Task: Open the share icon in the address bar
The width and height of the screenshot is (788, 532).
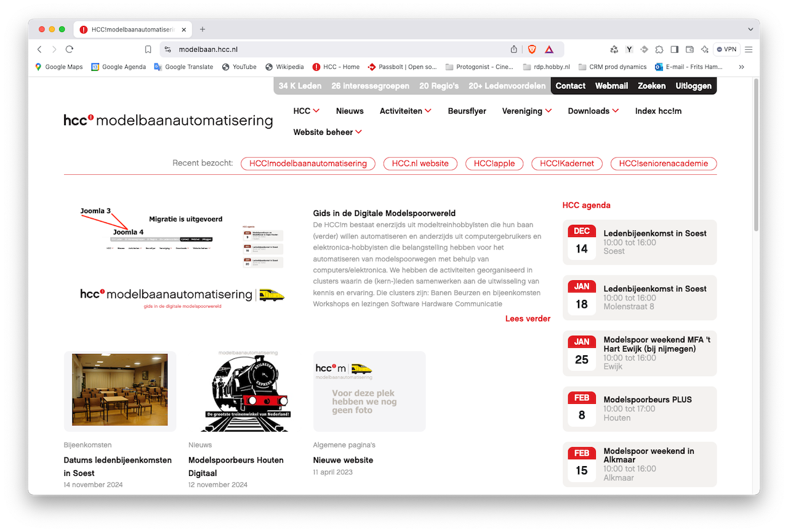Action: pyautogui.click(x=514, y=49)
